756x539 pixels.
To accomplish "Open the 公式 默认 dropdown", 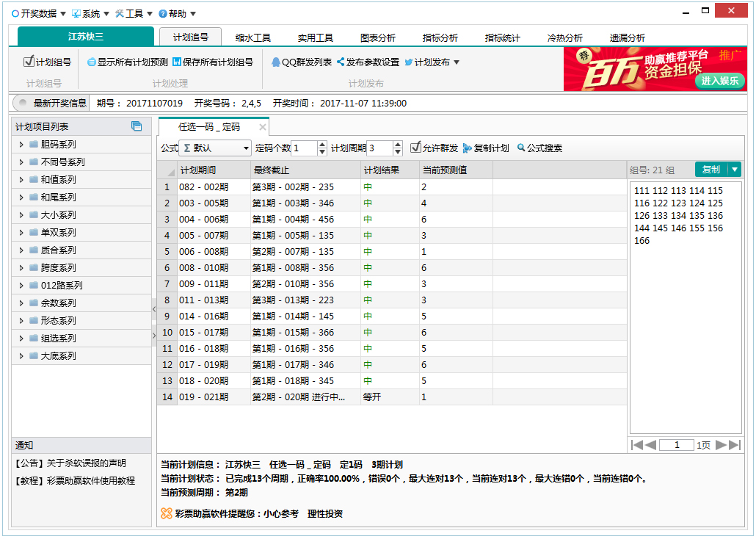I will (215, 148).
